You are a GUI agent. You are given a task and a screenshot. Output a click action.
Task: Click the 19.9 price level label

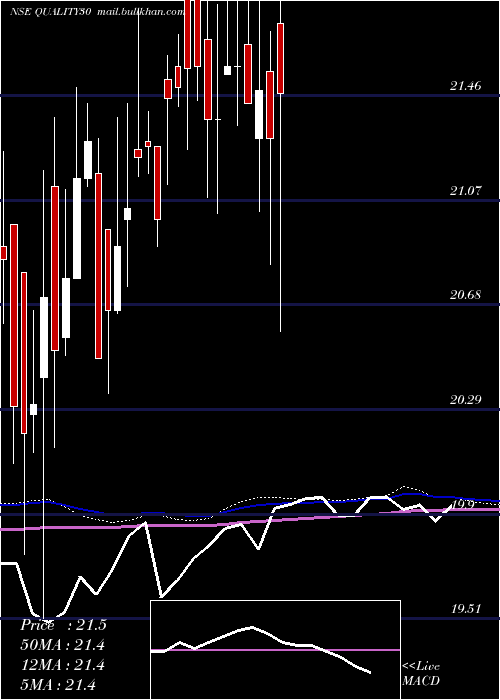[x=462, y=504]
